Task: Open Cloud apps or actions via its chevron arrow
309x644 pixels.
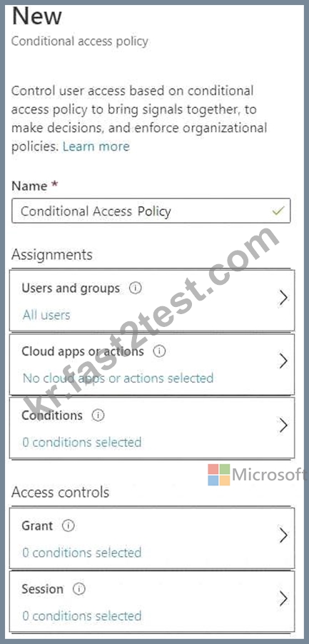Action: click(283, 361)
